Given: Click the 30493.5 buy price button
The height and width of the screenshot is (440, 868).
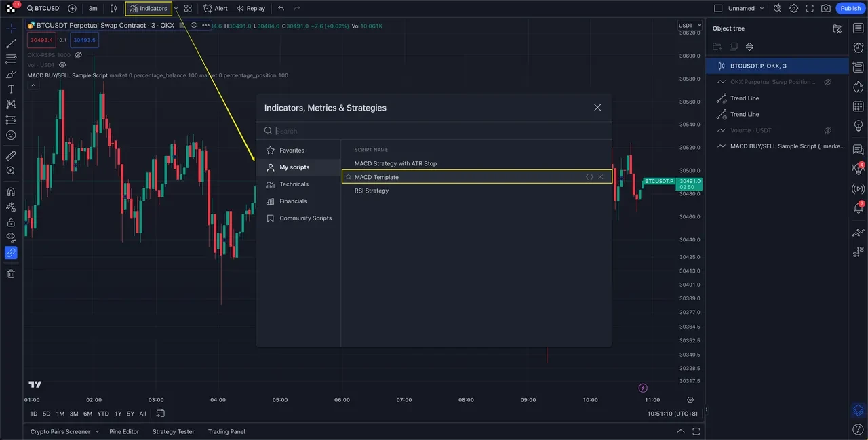Looking at the screenshot, I should pos(85,40).
